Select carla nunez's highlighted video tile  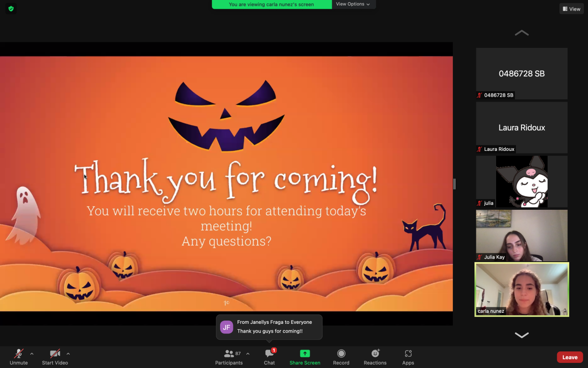(522, 289)
